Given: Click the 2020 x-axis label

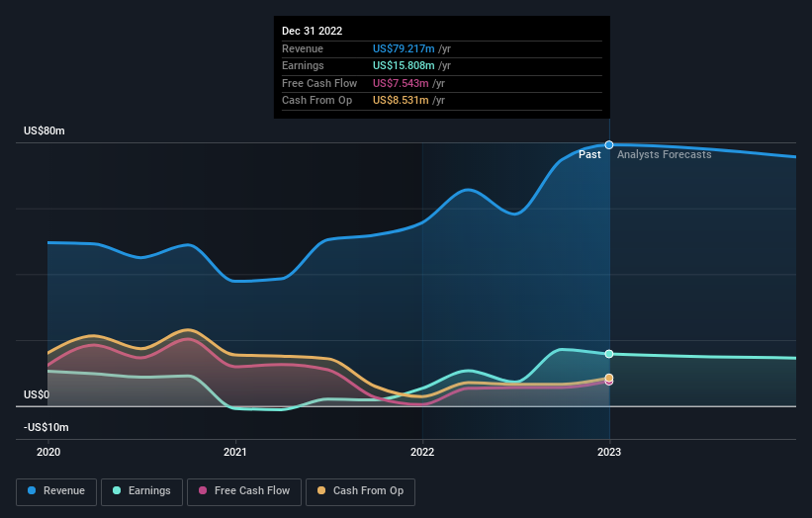Looking at the screenshot, I should point(48,452).
